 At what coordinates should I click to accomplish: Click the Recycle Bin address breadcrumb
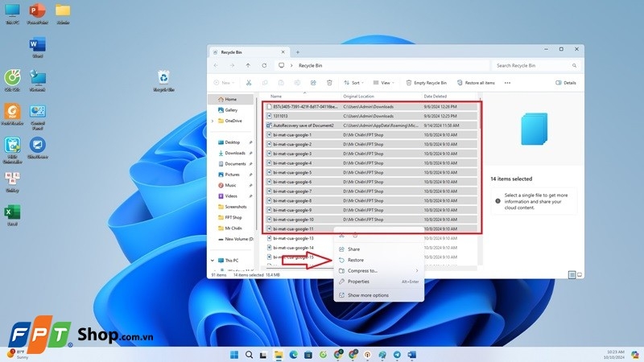click(310, 66)
